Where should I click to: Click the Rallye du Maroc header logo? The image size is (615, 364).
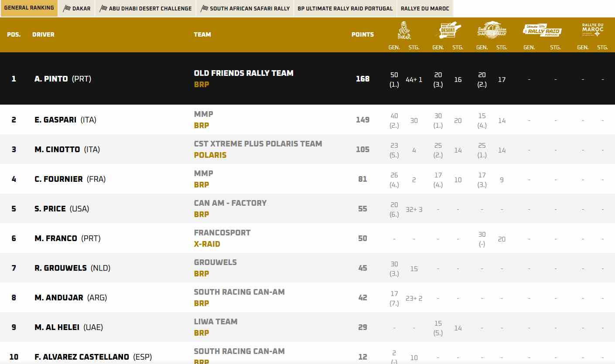(592, 30)
